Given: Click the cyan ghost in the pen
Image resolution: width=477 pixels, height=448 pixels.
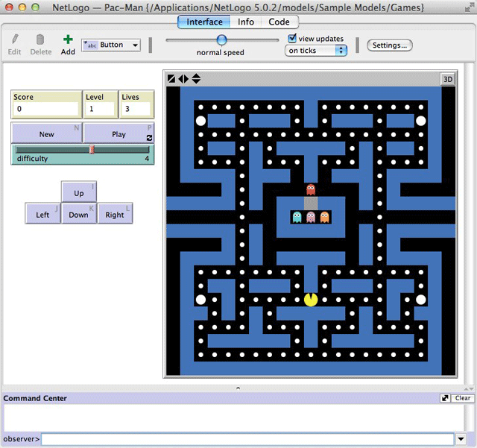Looking at the screenshot, I should click(x=297, y=217).
